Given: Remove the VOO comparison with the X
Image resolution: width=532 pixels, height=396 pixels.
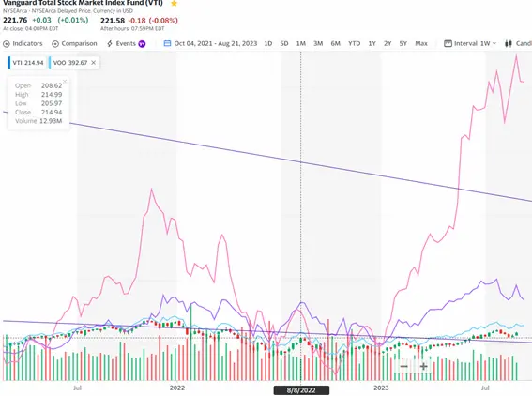Looking at the screenshot, I should (93, 63).
